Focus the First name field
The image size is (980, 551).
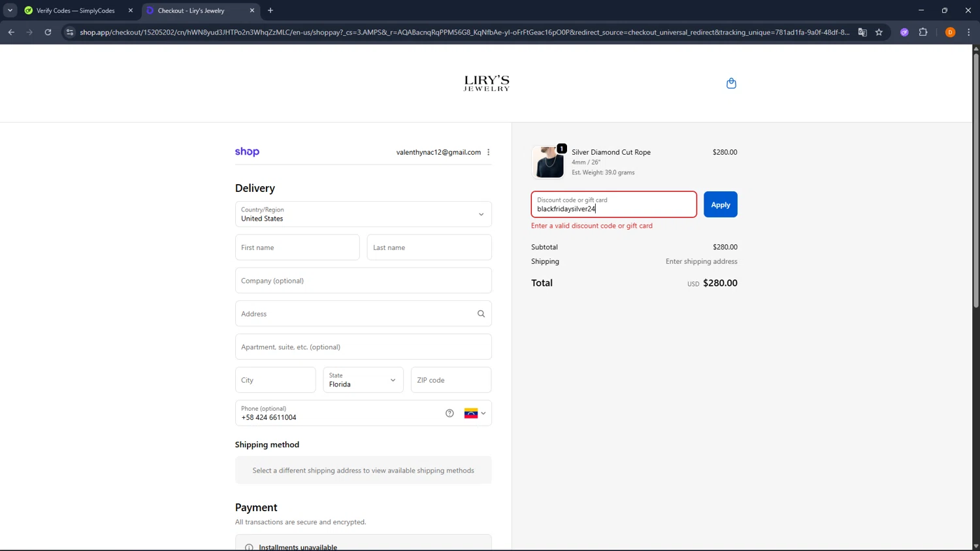(x=297, y=247)
